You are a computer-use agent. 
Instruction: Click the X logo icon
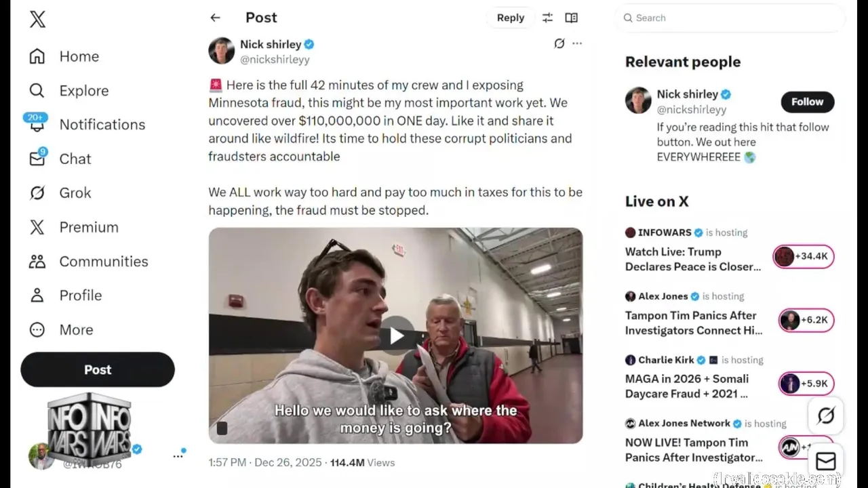coord(38,19)
